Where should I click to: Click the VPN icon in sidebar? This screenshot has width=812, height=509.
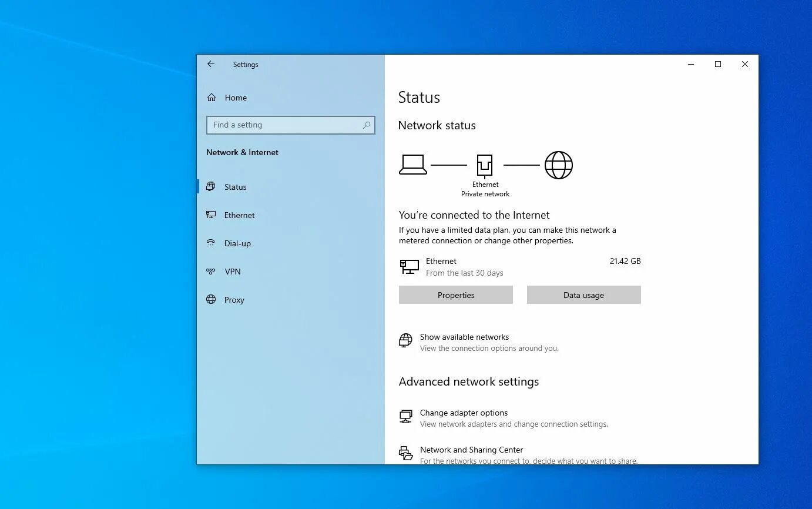coord(211,271)
